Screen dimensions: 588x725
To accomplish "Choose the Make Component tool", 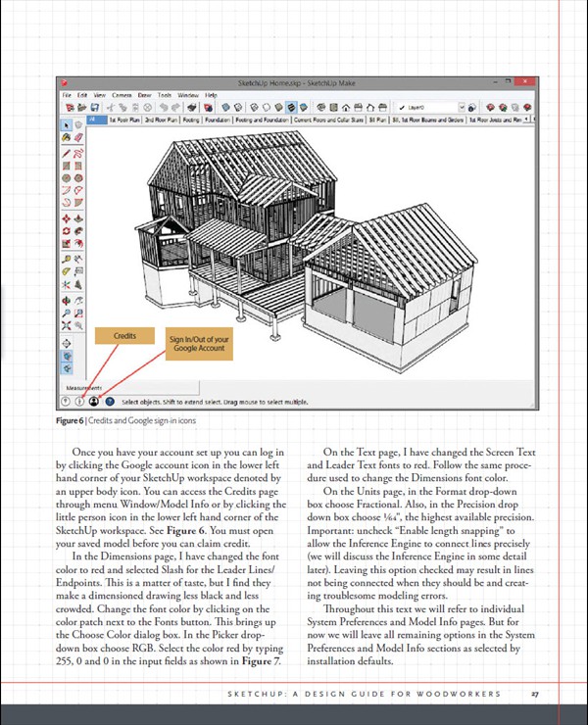I will pyautogui.click(x=78, y=125).
